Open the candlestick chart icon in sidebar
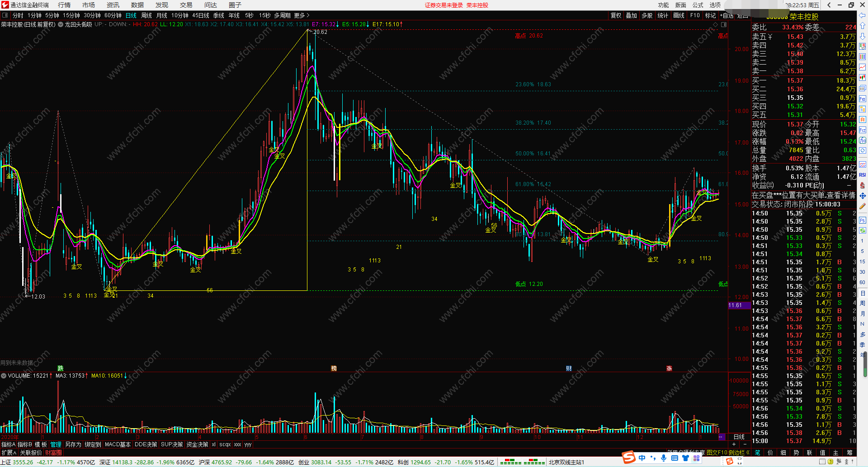 (x=863, y=77)
